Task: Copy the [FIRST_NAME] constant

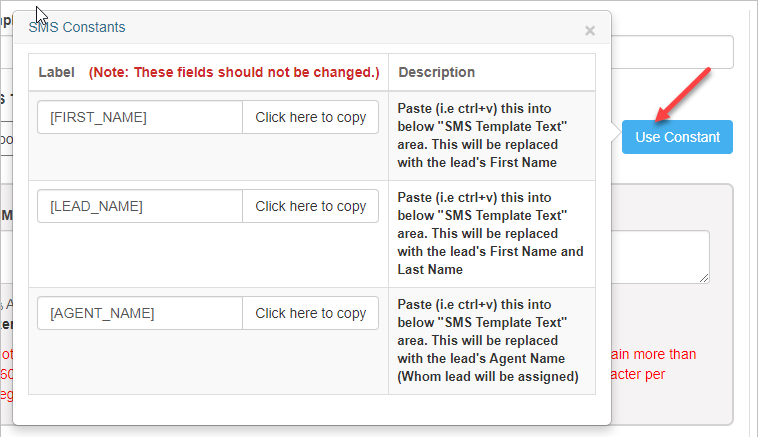Action: point(310,117)
